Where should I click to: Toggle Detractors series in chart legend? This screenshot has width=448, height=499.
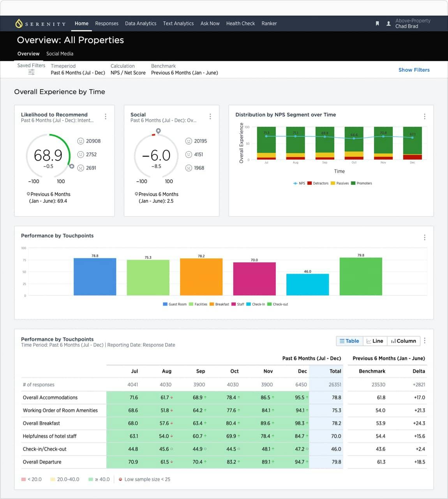click(x=318, y=183)
